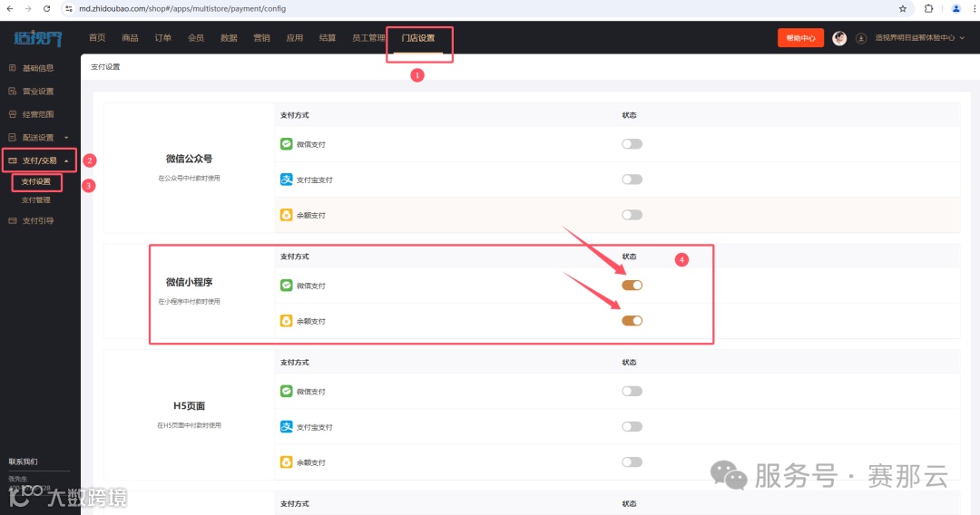Click WeChat Pay icon in 微信小程序 section
Screen dimensions: 980x515
(286, 286)
